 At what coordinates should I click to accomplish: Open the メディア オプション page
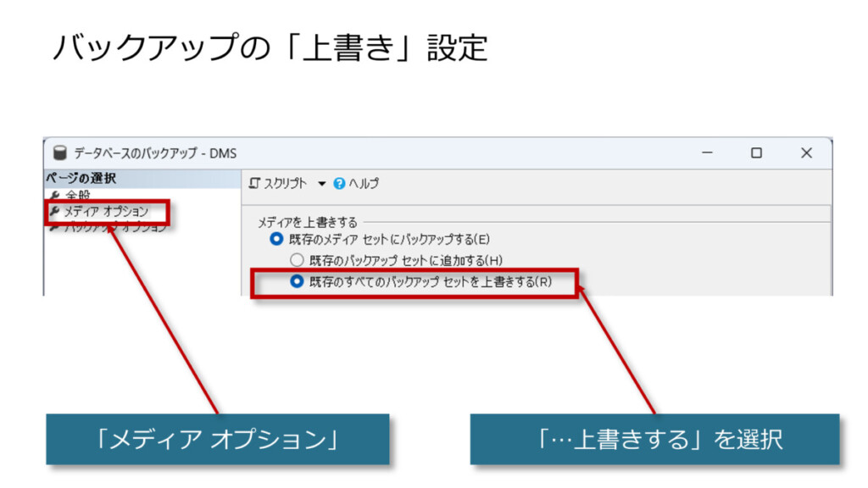(106, 212)
